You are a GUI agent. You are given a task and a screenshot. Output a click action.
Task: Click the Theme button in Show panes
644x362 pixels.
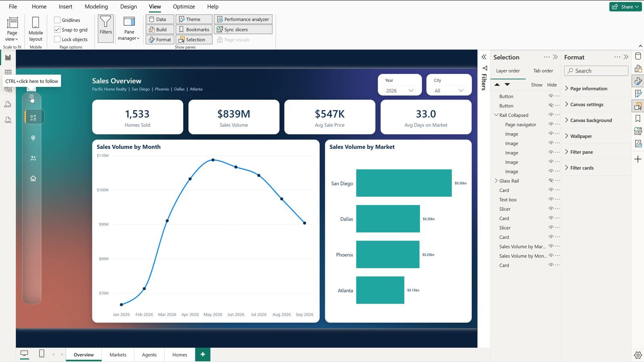click(x=194, y=19)
